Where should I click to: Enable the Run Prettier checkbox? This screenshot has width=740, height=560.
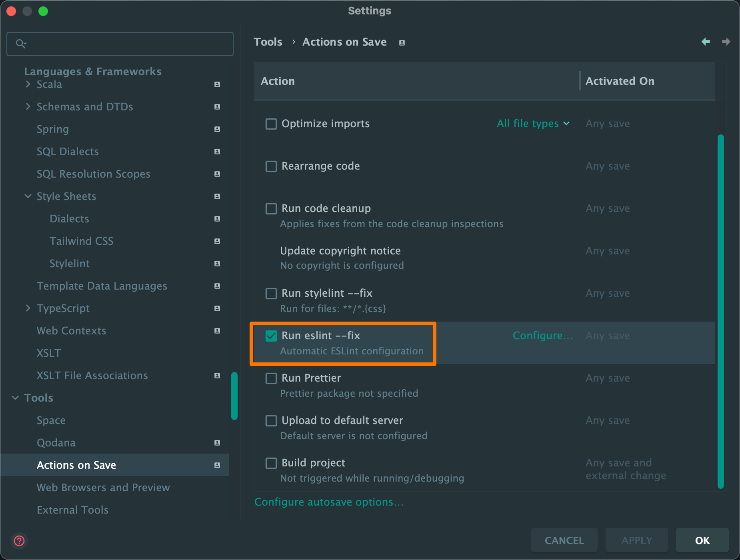271,378
